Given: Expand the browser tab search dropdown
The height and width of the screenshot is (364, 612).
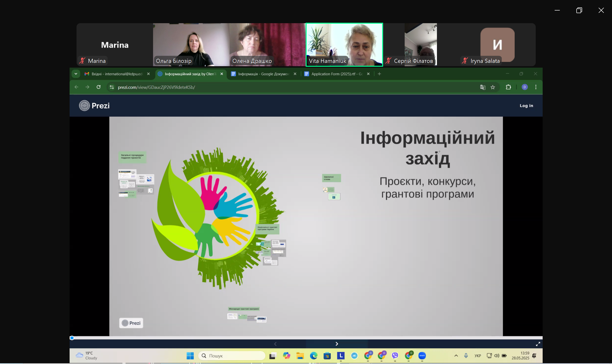Looking at the screenshot, I should tap(76, 74).
